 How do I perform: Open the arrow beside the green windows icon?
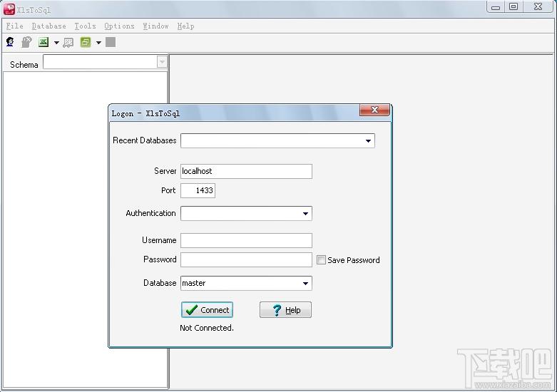(x=98, y=43)
